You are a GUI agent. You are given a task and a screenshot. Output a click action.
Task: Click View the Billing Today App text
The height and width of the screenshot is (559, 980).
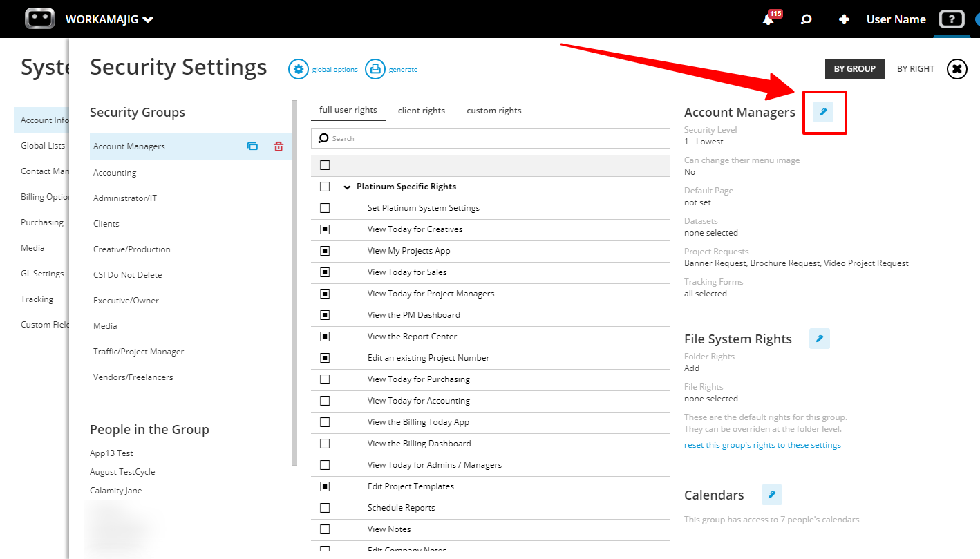click(418, 422)
